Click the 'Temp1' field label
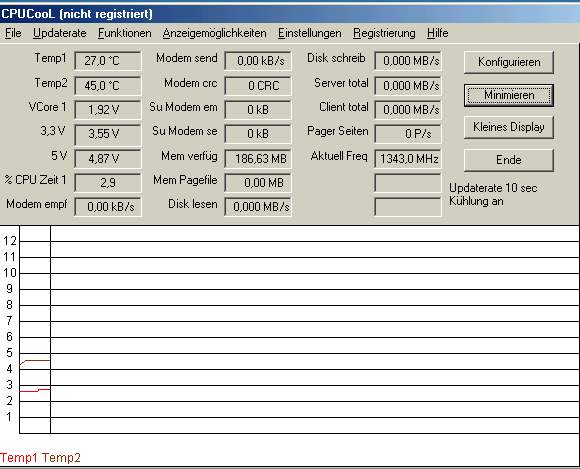 [x=50, y=58]
